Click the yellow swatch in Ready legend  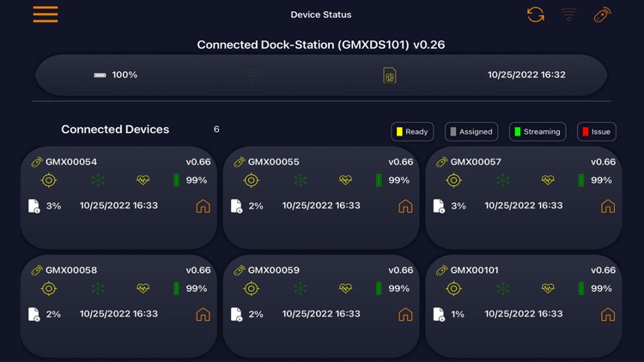click(399, 132)
